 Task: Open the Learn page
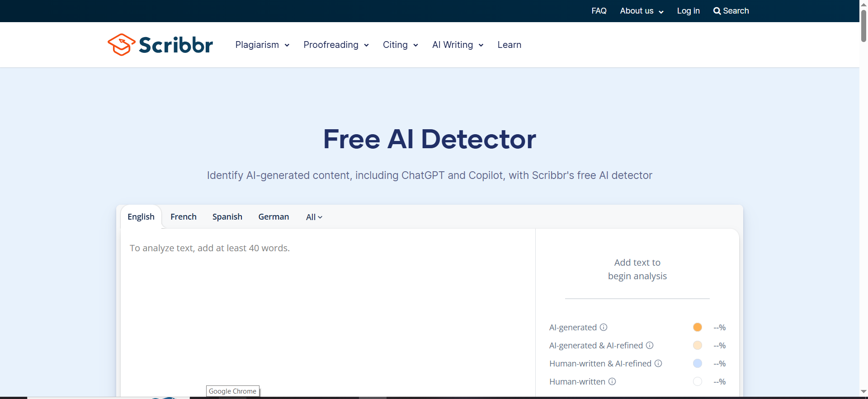[x=509, y=45]
